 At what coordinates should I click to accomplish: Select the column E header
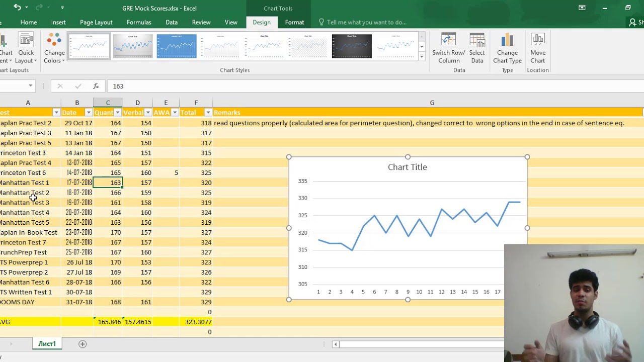tap(166, 103)
